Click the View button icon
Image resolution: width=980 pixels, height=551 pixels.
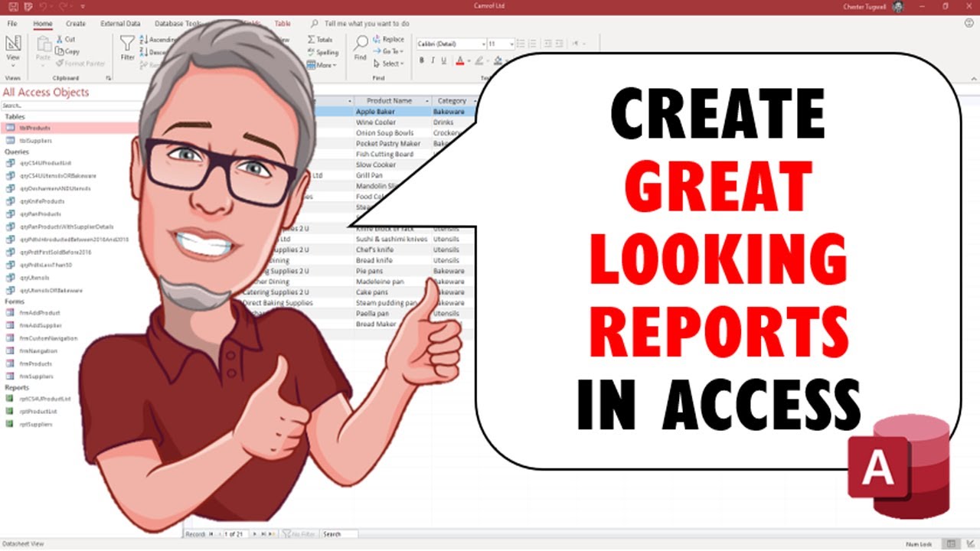13,43
